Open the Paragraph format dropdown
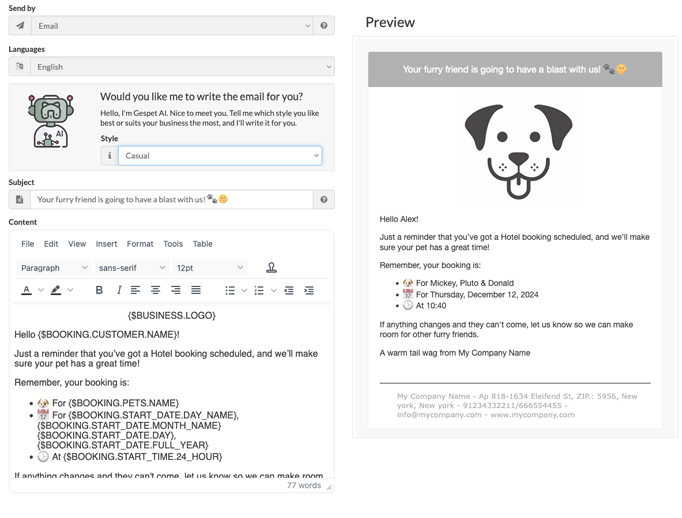Image resolution: width=682 pixels, height=518 pixels. [54, 267]
